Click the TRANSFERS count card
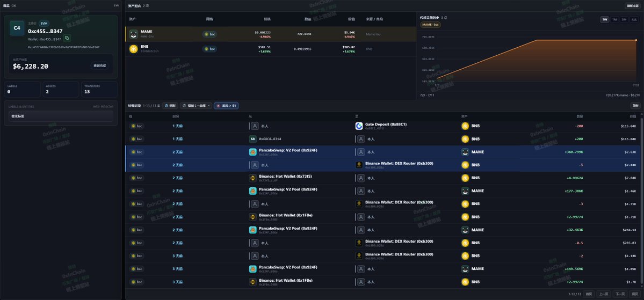Viewport: 644px width, 300px height. pos(99,89)
